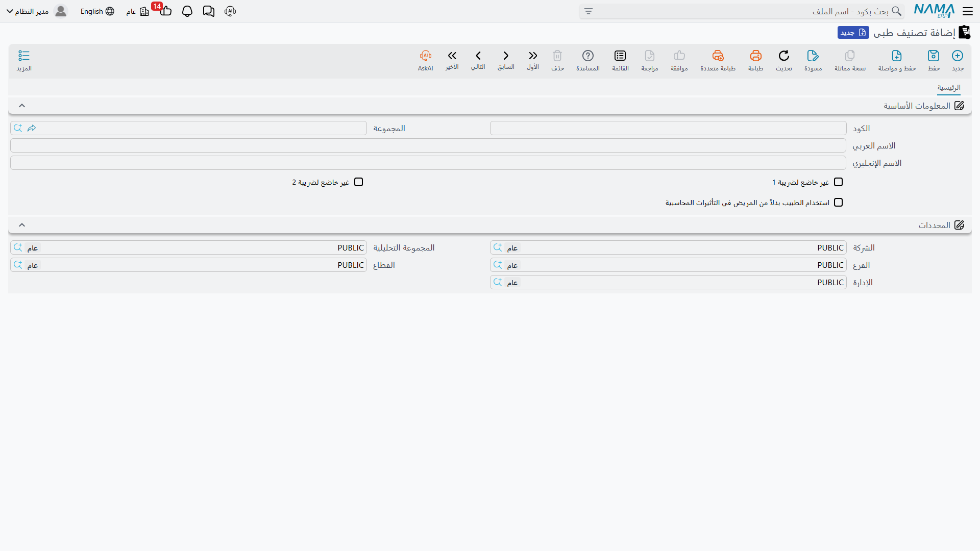Image resolution: width=980 pixels, height=551 pixels.
Task: Open the مدير النظام user dropdown
Action: tap(28, 11)
